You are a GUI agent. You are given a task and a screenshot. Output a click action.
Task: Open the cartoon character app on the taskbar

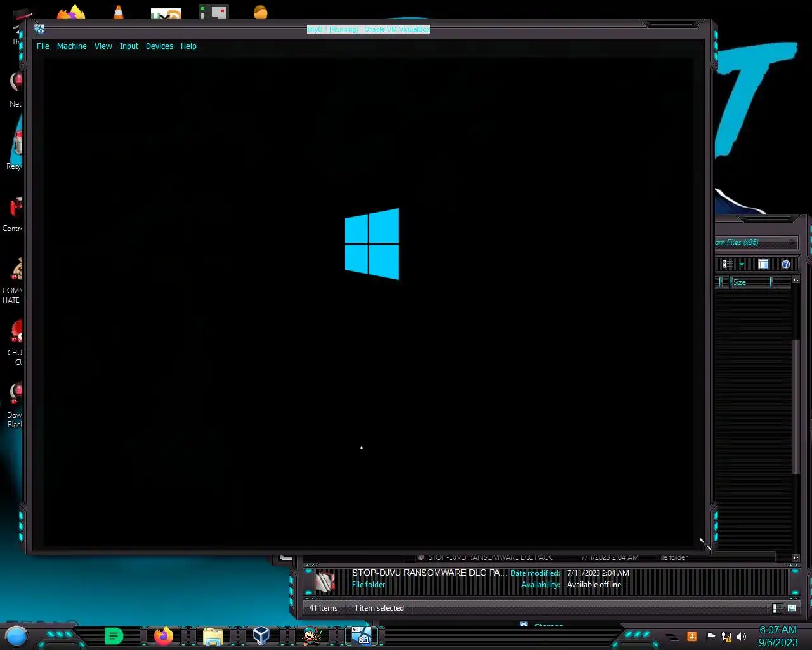click(311, 635)
